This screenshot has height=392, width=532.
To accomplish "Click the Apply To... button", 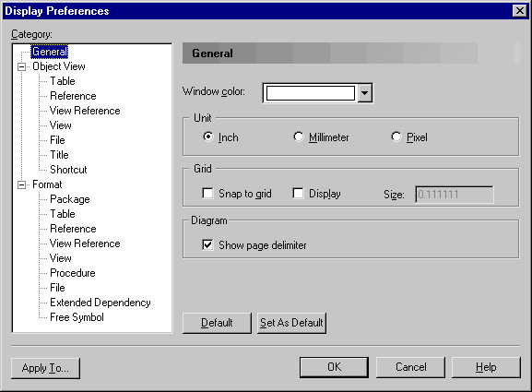I will point(45,368).
